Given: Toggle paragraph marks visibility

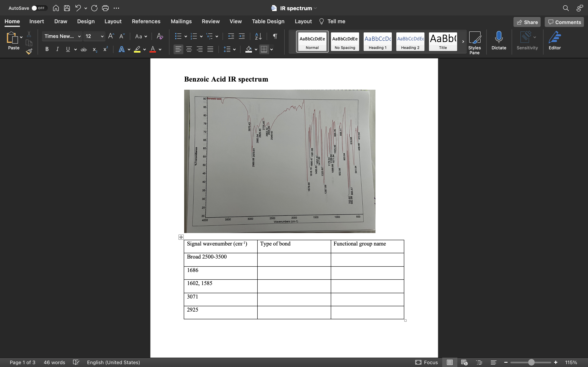Looking at the screenshot, I should [275, 36].
